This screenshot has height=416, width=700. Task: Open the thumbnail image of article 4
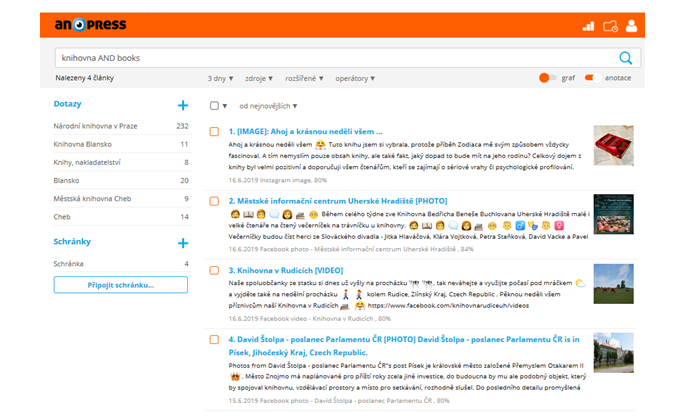613,353
